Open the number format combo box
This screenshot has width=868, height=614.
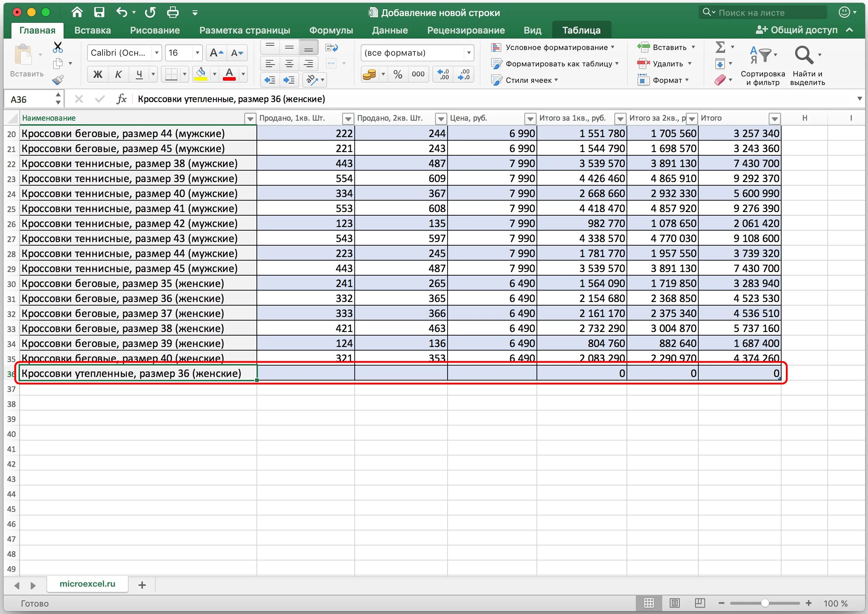[469, 53]
